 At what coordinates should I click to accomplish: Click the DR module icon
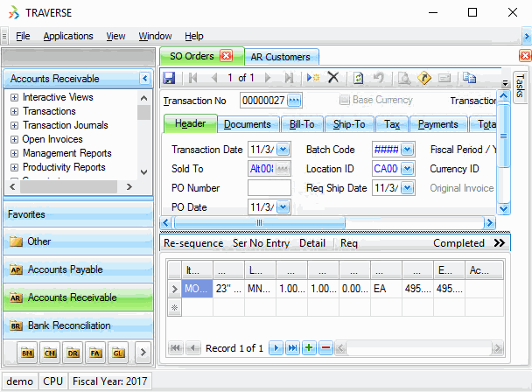pos(73,353)
